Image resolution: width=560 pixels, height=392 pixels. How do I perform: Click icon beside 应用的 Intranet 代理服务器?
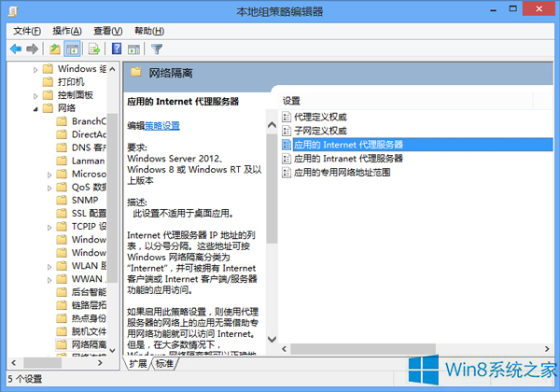287,159
